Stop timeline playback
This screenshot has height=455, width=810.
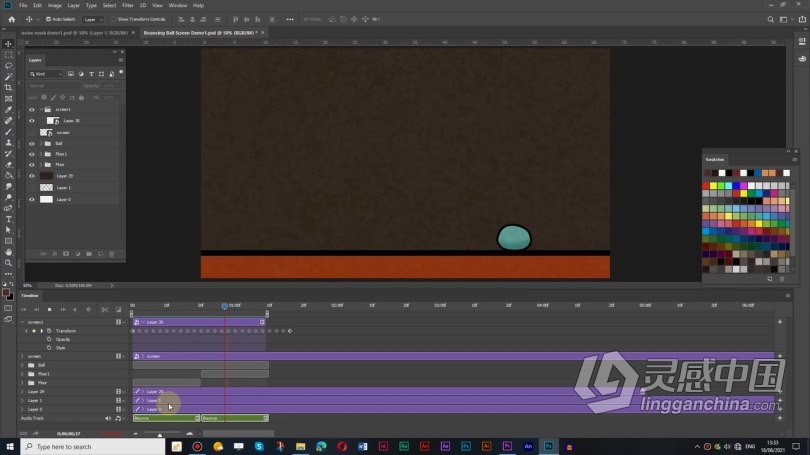50,309
